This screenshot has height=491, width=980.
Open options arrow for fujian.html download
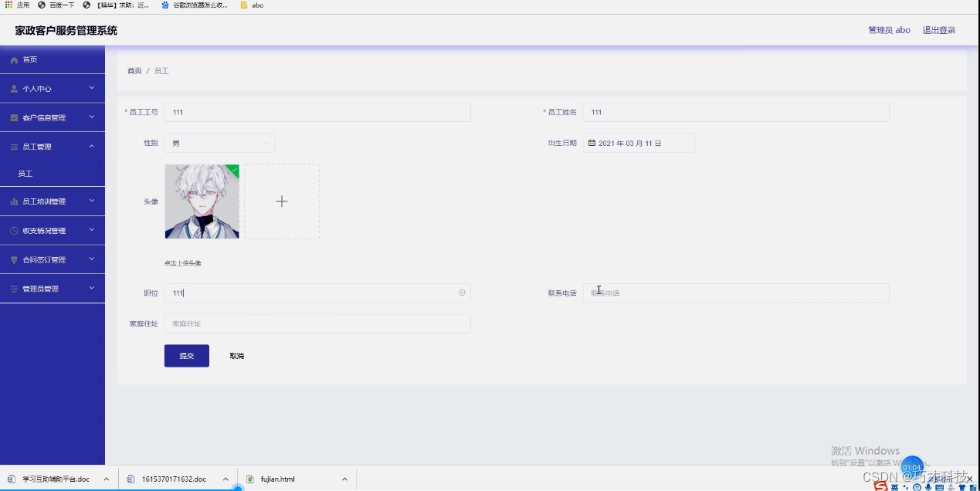(344, 479)
